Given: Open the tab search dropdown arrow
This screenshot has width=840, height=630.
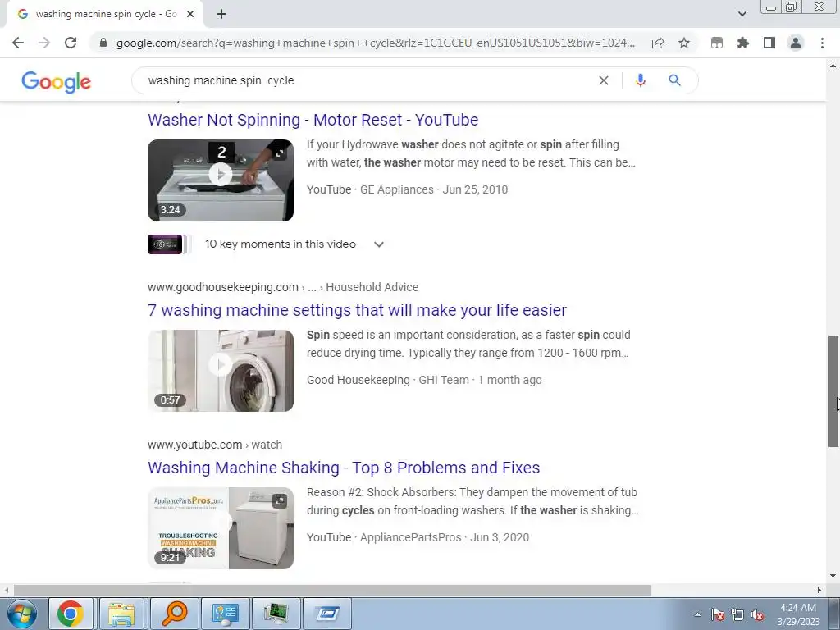Looking at the screenshot, I should (x=742, y=14).
